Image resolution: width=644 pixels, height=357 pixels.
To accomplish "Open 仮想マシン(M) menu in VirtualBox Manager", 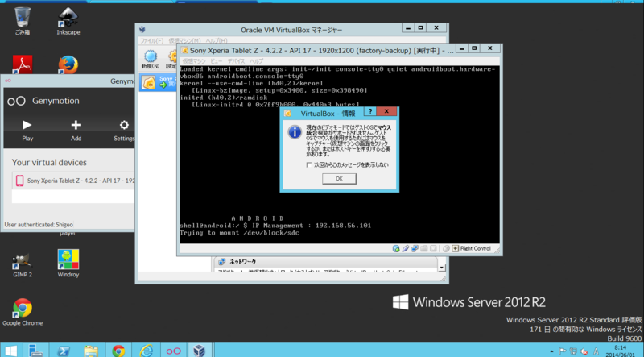I will click(184, 41).
